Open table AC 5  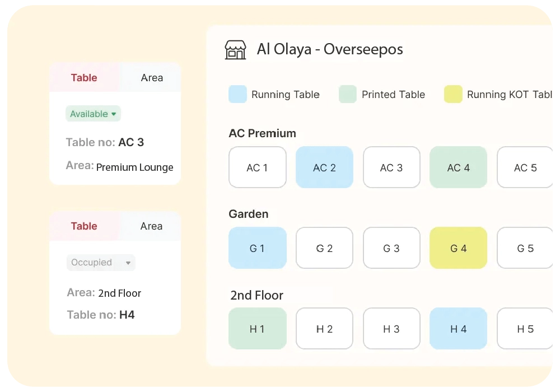524,167
